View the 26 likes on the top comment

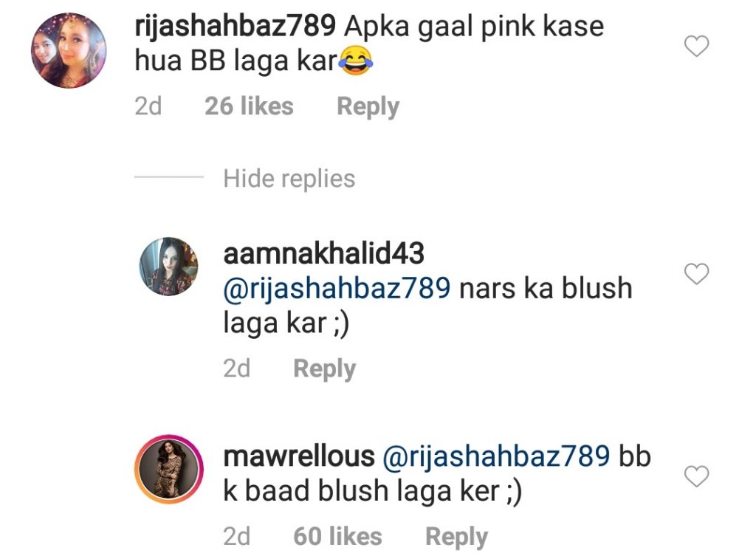(249, 106)
